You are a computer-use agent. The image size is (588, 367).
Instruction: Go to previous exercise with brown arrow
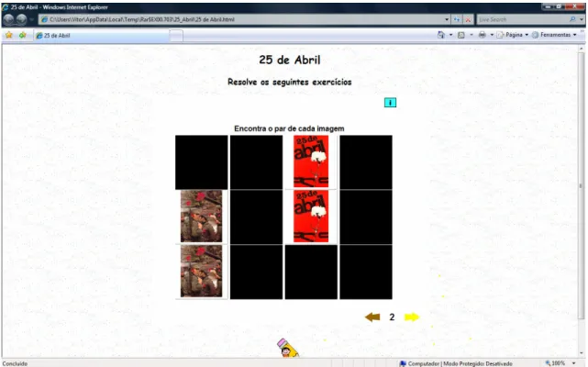pyautogui.click(x=372, y=317)
